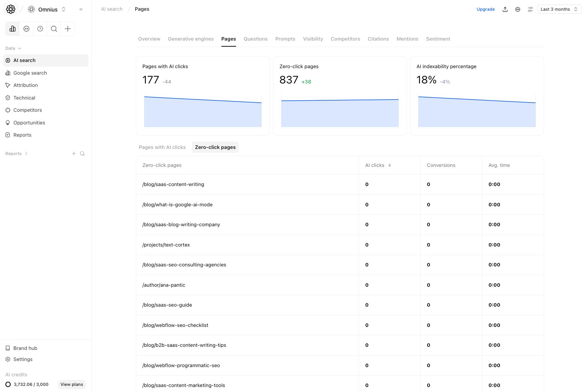588x392 pixels.
Task: Switch to the Generative engines tab
Action: (x=191, y=39)
